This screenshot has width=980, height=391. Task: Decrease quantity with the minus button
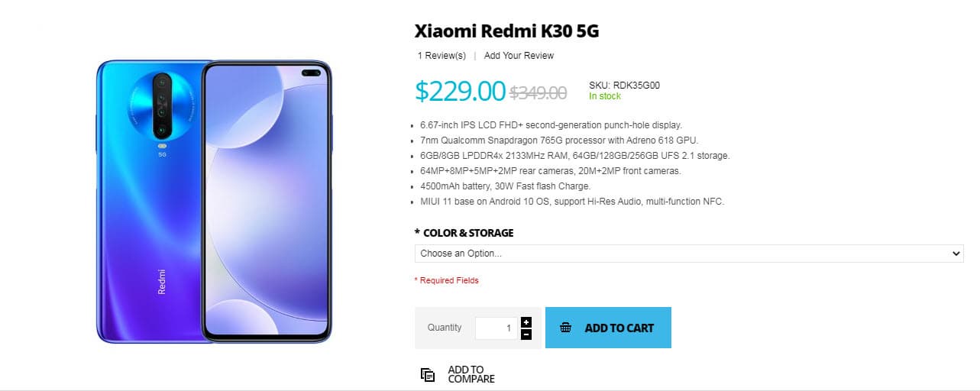pyautogui.click(x=526, y=334)
